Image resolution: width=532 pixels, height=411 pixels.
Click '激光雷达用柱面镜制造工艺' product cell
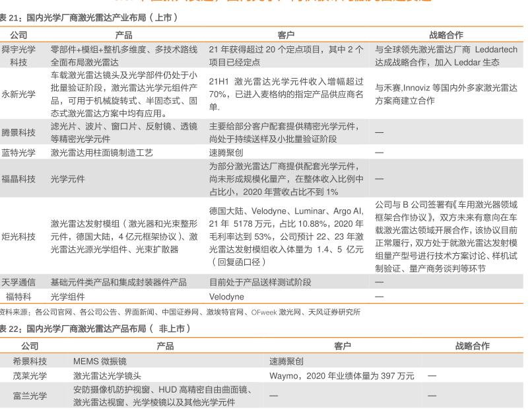[102, 153]
